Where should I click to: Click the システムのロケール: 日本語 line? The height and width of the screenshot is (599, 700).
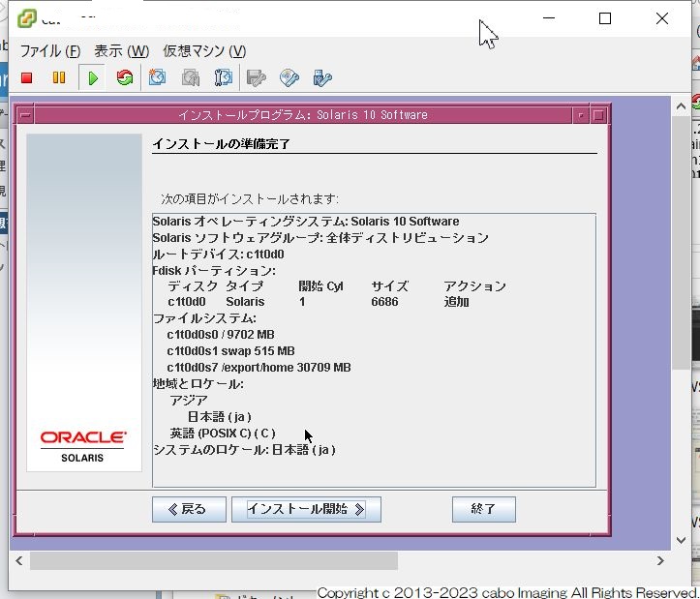coord(244,450)
